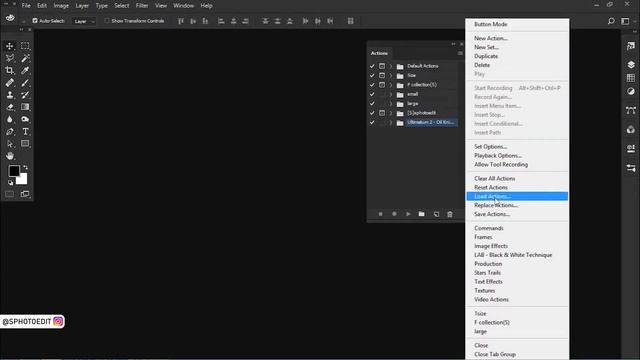Viewport: 640px width, 360px height.
Task: Select the Pen tool
Action: (10, 131)
